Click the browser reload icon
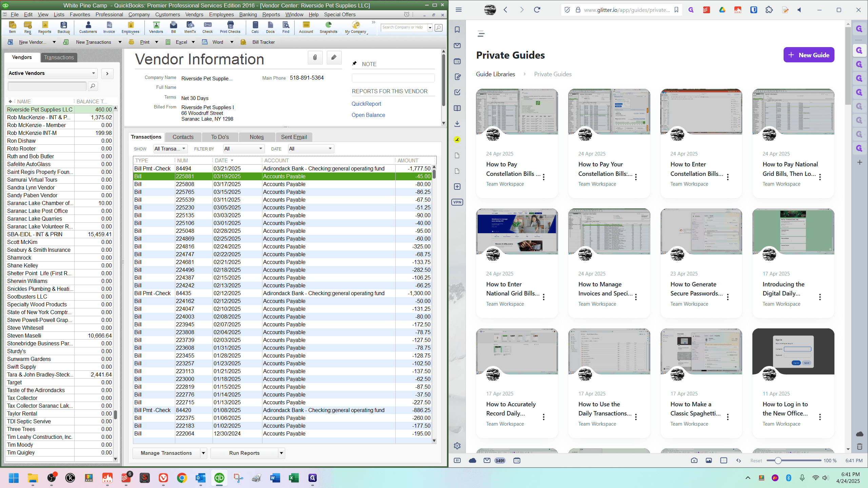This screenshot has width=868, height=488. (537, 10)
